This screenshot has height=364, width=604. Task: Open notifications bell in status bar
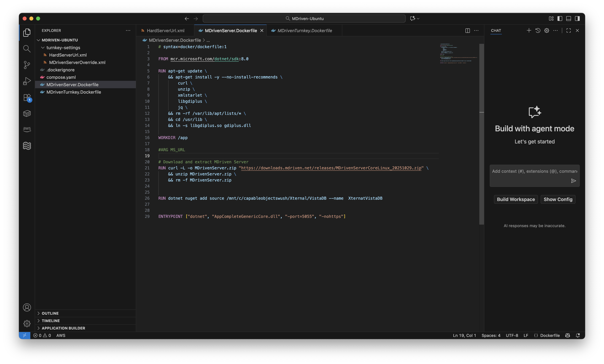coord(578,335)
